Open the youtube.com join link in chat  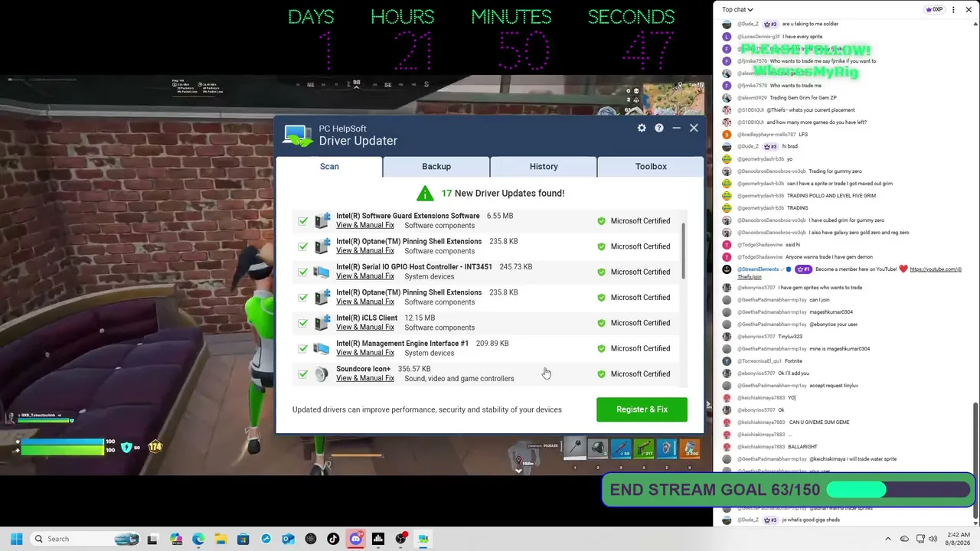coord(936,269)
